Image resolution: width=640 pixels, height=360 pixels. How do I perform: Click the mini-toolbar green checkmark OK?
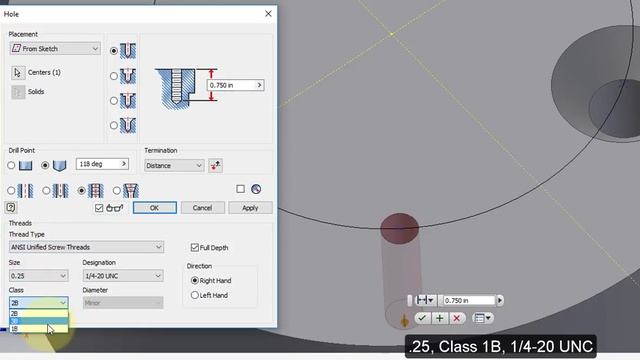pos(422,318)
